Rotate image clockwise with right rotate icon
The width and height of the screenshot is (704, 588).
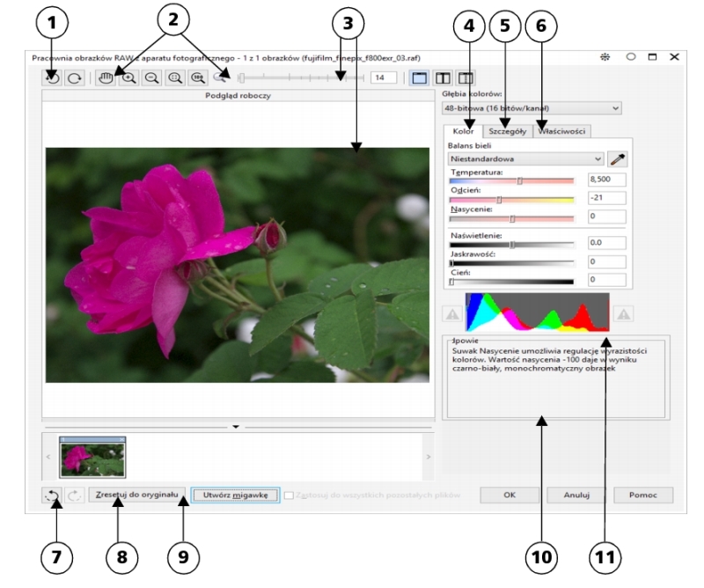point(75,78)
